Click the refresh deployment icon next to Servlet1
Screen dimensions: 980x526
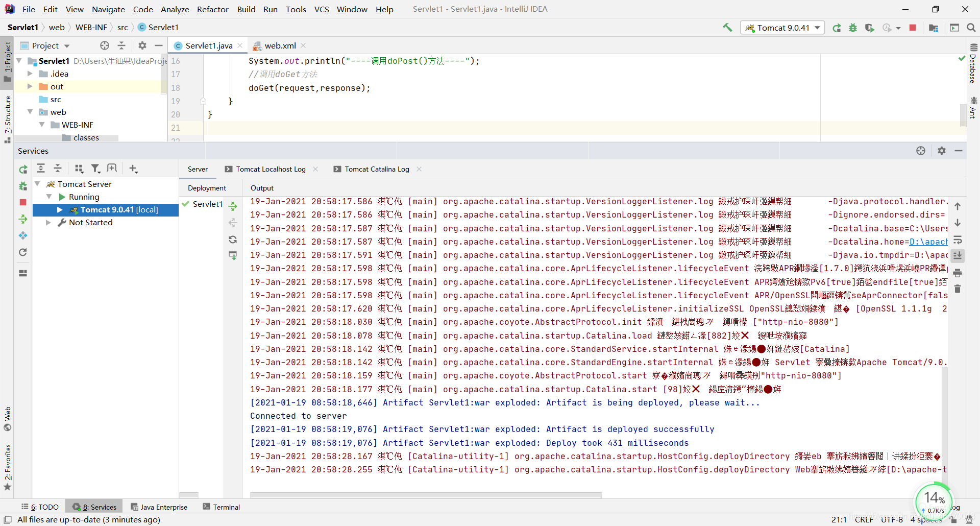[x=233, y=240]
